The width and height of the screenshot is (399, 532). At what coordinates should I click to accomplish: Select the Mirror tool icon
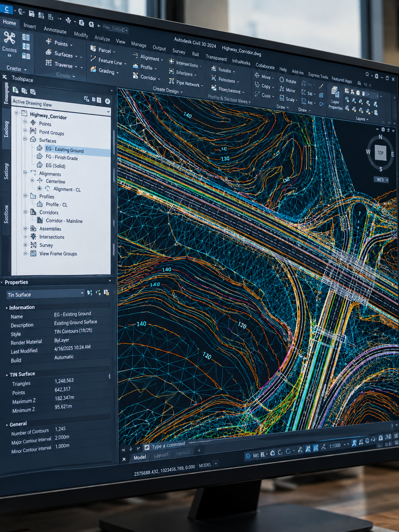point(281,89)
